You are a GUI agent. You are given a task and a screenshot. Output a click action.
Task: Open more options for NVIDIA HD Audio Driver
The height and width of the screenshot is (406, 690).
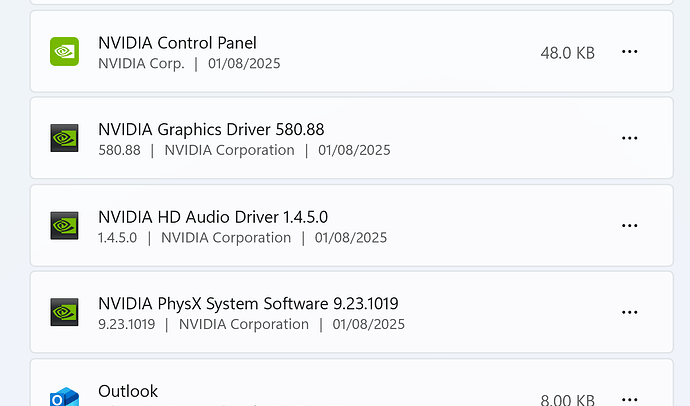tap(629, 226)
